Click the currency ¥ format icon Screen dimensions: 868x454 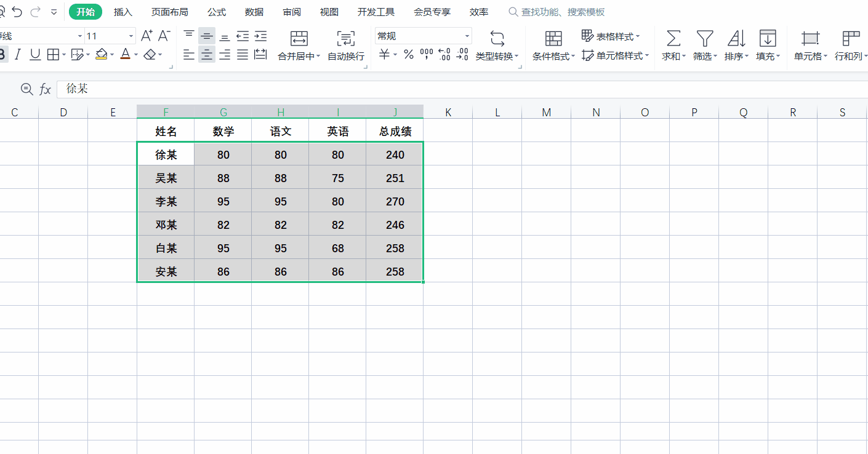coord(384,55)
